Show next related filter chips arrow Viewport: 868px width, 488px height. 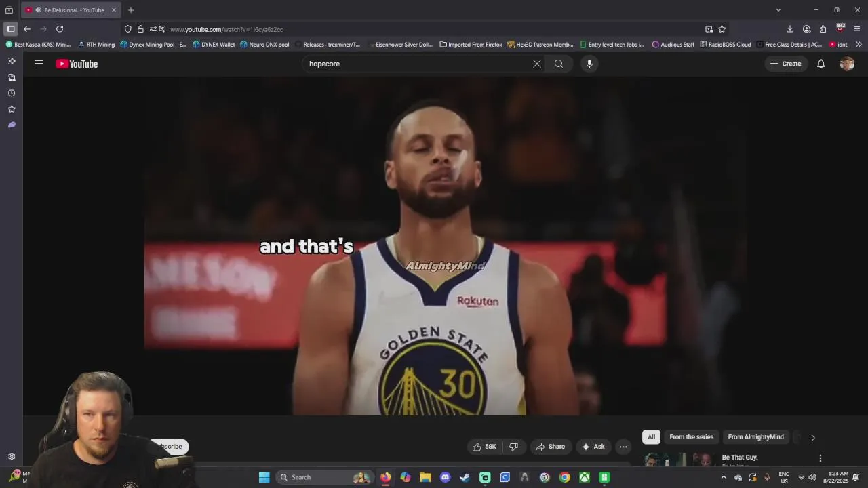point(813,437)
